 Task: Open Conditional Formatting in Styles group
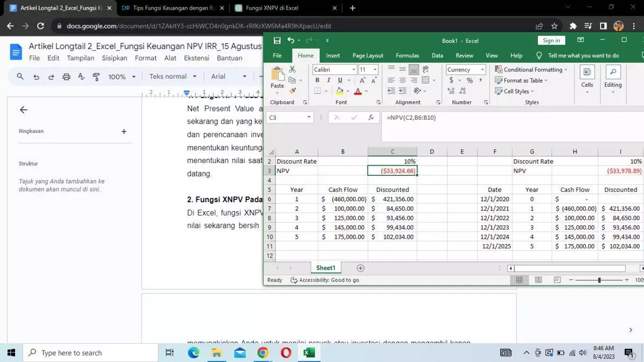pyautogui.click(x=532, y=70)
